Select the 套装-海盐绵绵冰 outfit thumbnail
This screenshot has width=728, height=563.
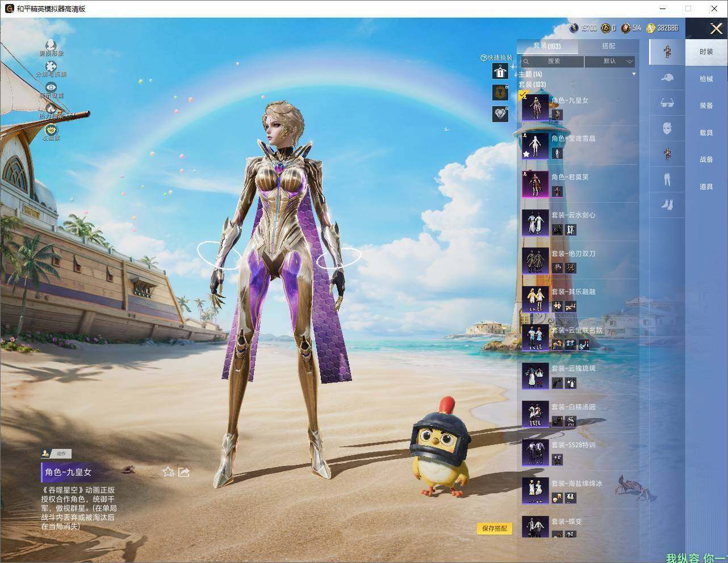535,490
